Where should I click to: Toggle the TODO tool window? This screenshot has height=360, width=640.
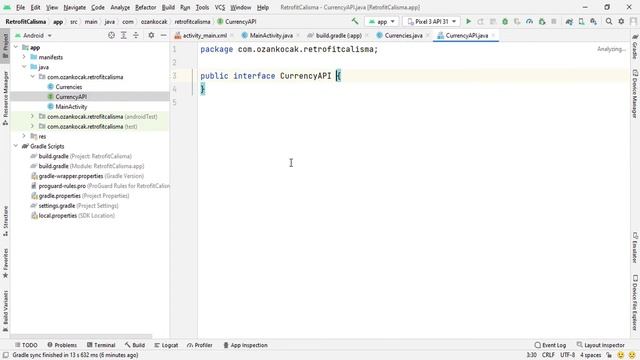coord(26,345)
